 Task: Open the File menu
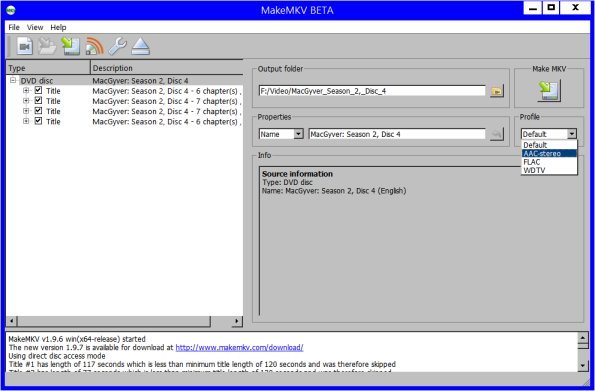pyautogui.click(x=14, y=27)
